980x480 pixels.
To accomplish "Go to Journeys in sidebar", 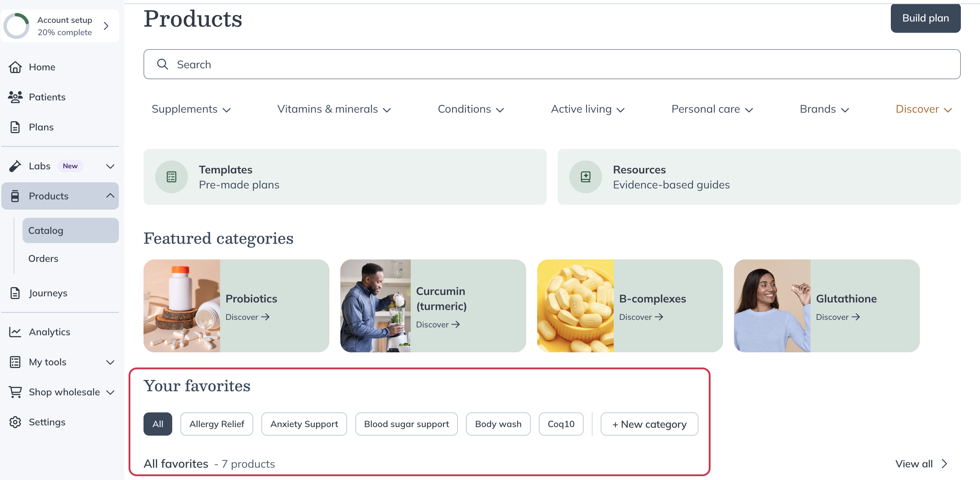I will coord(48,293).
